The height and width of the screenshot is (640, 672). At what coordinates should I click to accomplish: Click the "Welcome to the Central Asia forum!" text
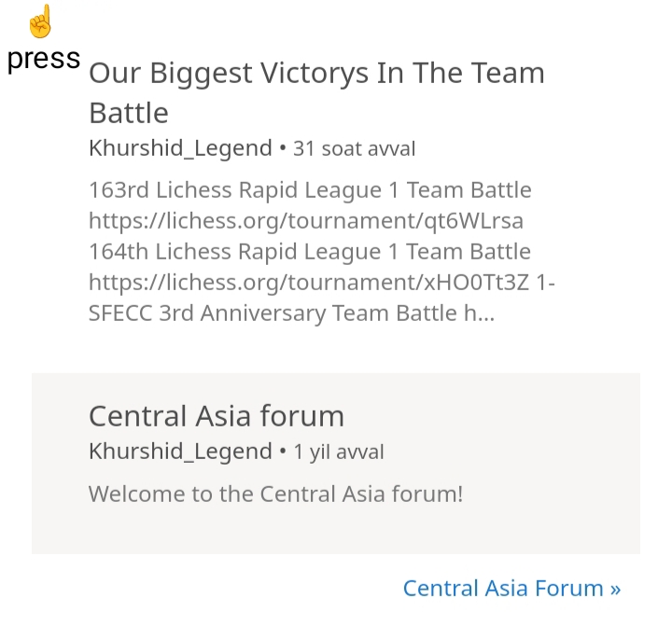point(275,494)
